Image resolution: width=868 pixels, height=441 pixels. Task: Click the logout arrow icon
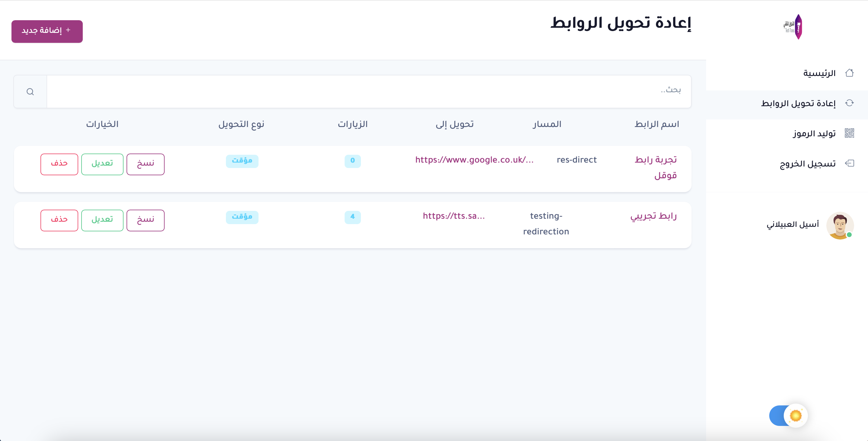pos(849,163)
